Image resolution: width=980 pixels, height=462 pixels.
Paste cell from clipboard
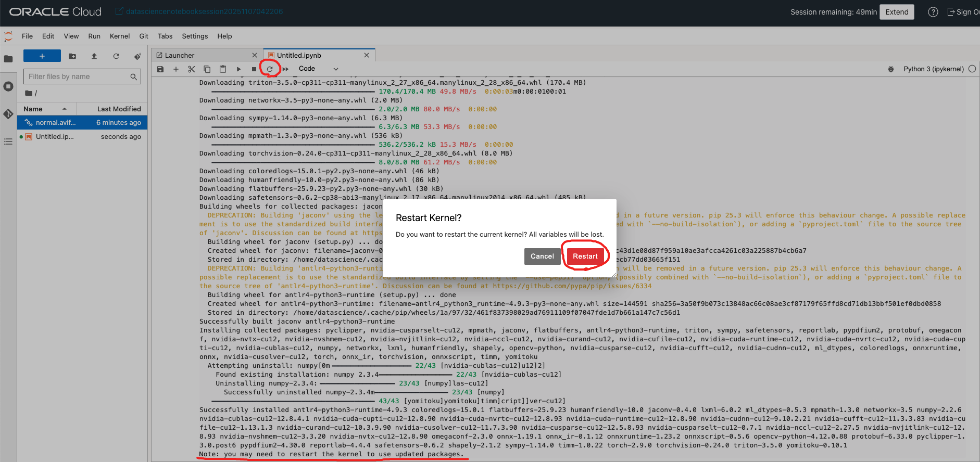(223, 69)
